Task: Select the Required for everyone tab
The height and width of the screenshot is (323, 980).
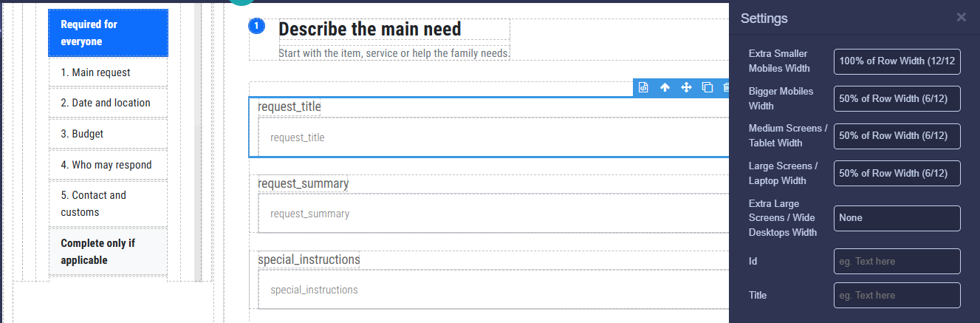Action: pos(108,33)
